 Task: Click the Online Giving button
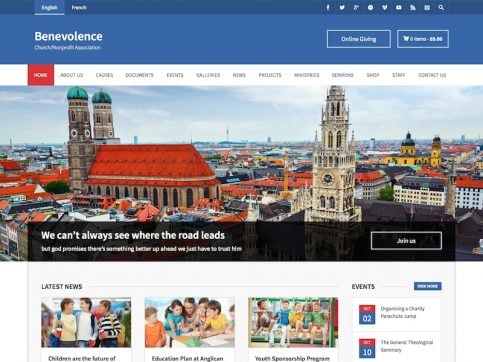pos(359,39)
